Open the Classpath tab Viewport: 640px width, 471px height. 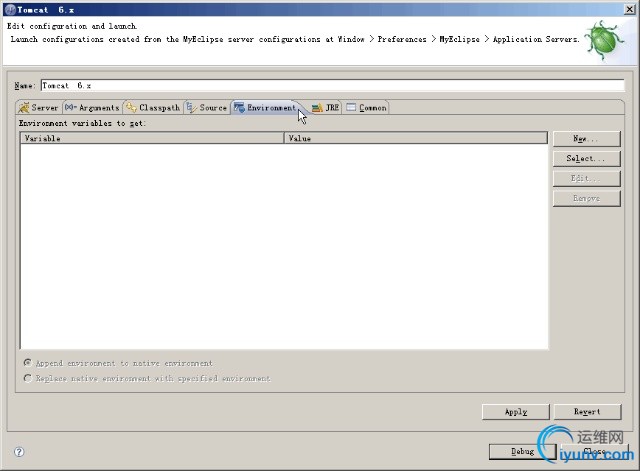(153, 107)
